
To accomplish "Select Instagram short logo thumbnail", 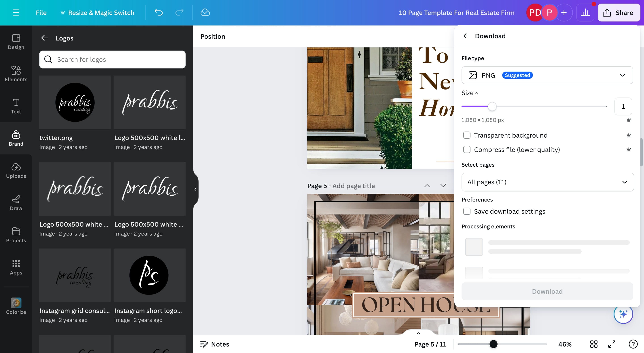I will tap(150, 275).
